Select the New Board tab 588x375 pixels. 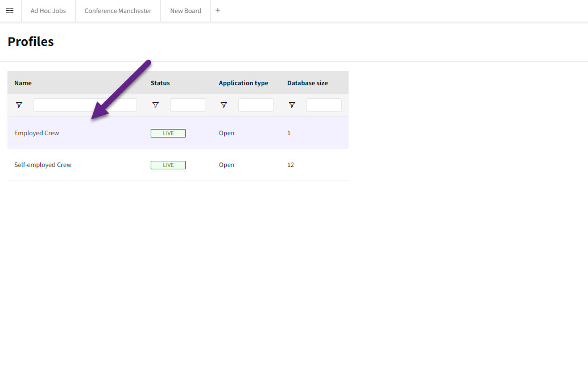(185, 11)
